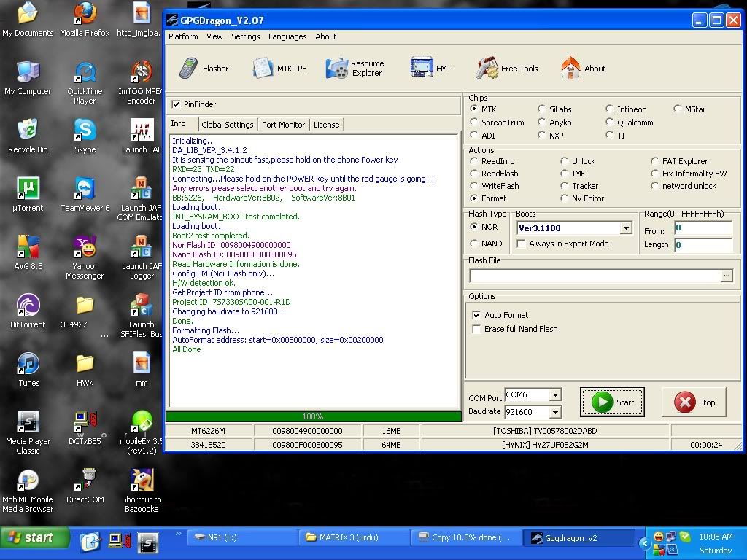
Task: Select the IMEI action
Action: pos(565,174)
